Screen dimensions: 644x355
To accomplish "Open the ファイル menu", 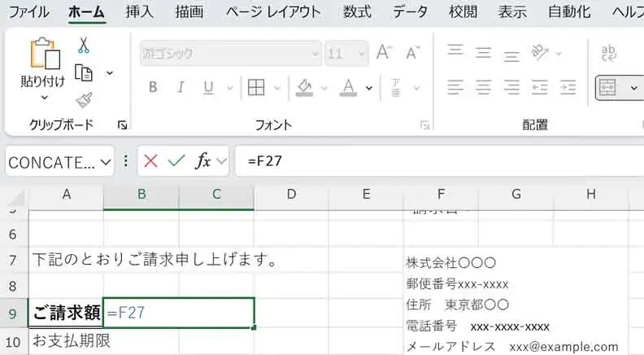I will [x=28, y=12].
